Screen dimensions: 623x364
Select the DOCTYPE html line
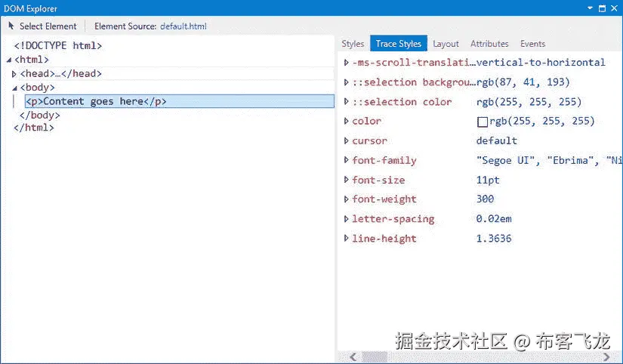[x=58, y=46]
